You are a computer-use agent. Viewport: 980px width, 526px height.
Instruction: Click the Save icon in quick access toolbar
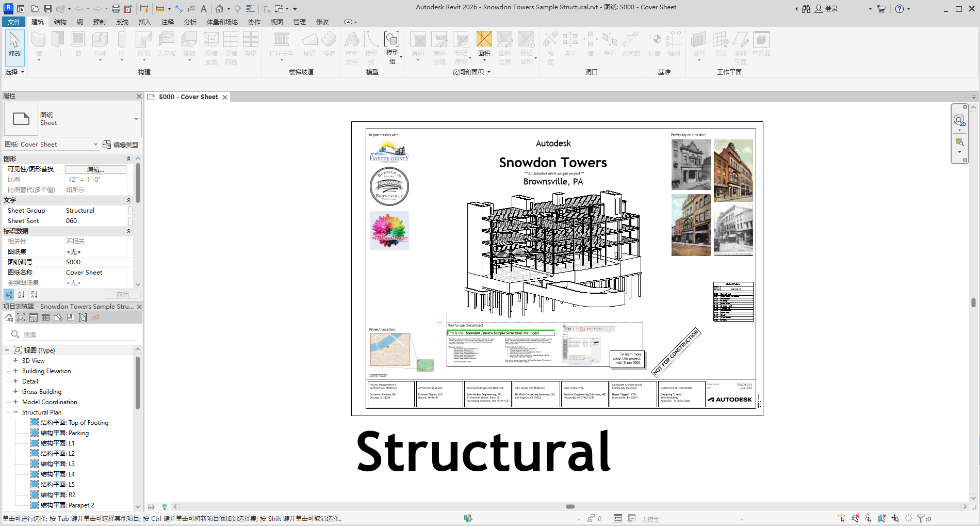coord(47,9)
